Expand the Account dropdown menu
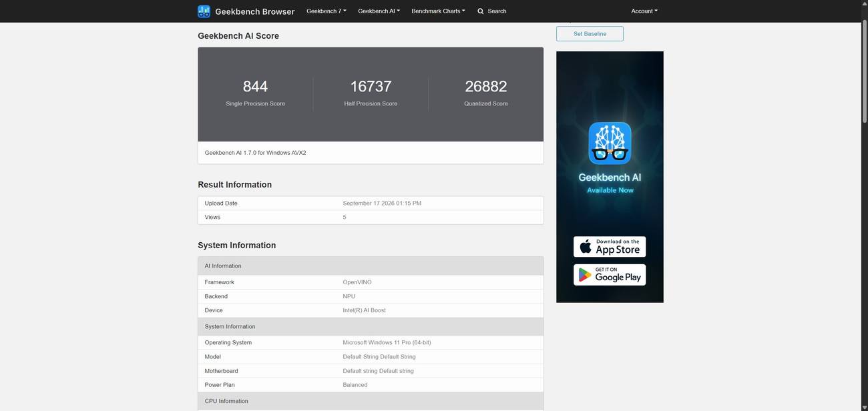Viewport: 868px width, 411px height. pyautogui.click(x=644, y=11)
